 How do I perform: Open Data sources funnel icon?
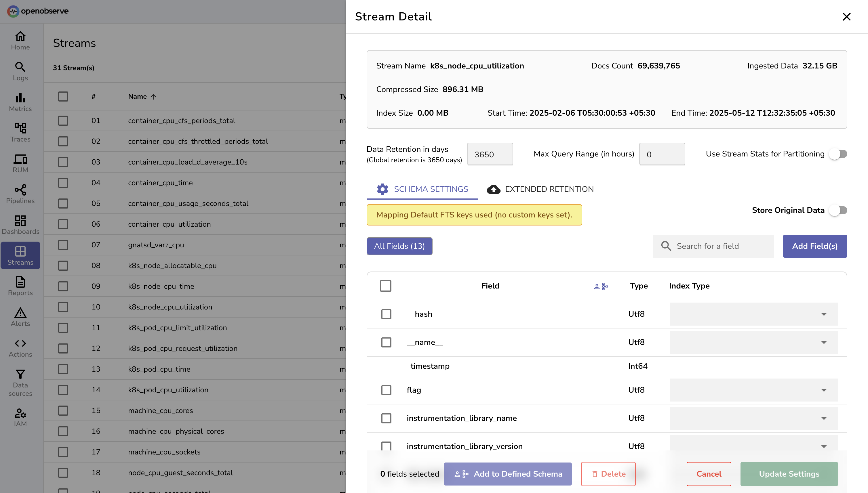click(x=20, y=374)
